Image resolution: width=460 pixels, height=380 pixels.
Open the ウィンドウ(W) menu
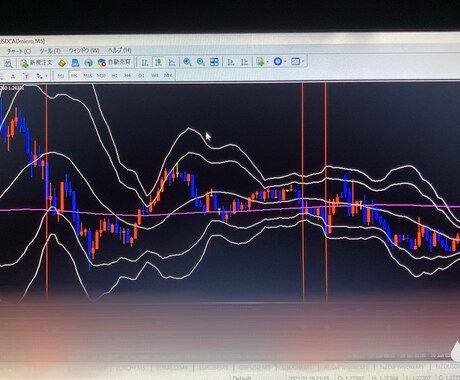pos(84,51)
